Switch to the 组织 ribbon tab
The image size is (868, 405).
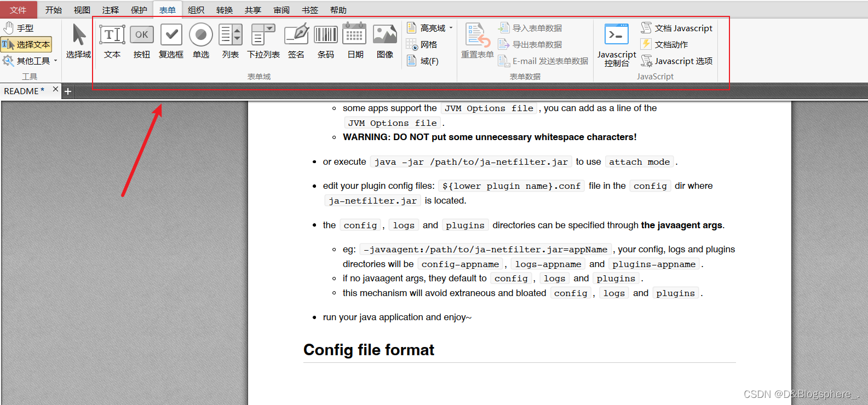(196, 10)
